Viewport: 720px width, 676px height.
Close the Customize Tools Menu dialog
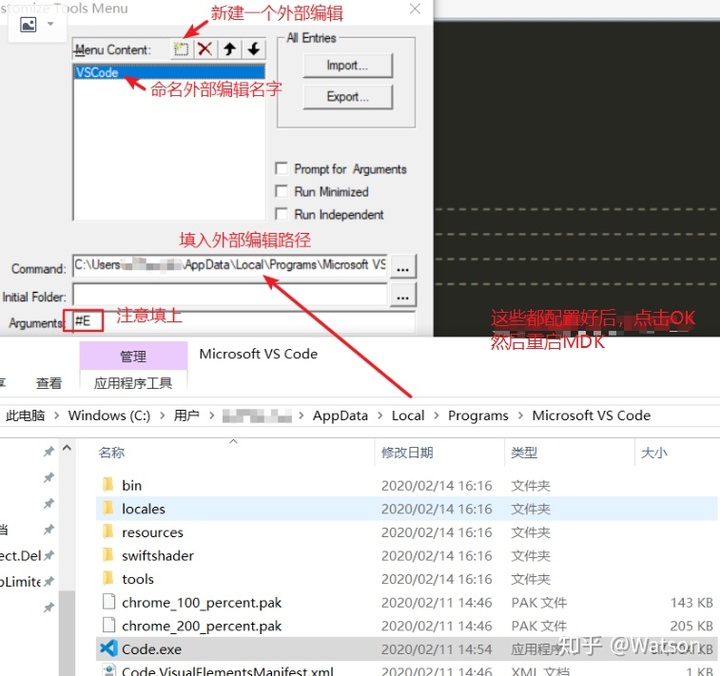[x=415, y=9]
